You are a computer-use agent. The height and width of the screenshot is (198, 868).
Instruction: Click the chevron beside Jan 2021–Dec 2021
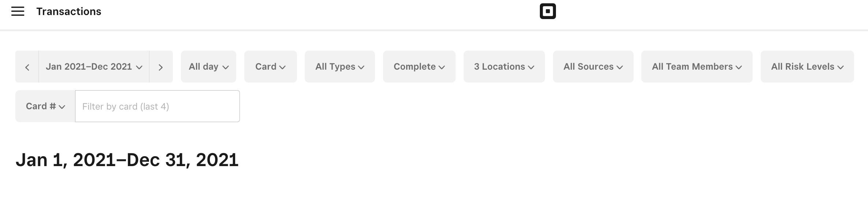point(139,67)
